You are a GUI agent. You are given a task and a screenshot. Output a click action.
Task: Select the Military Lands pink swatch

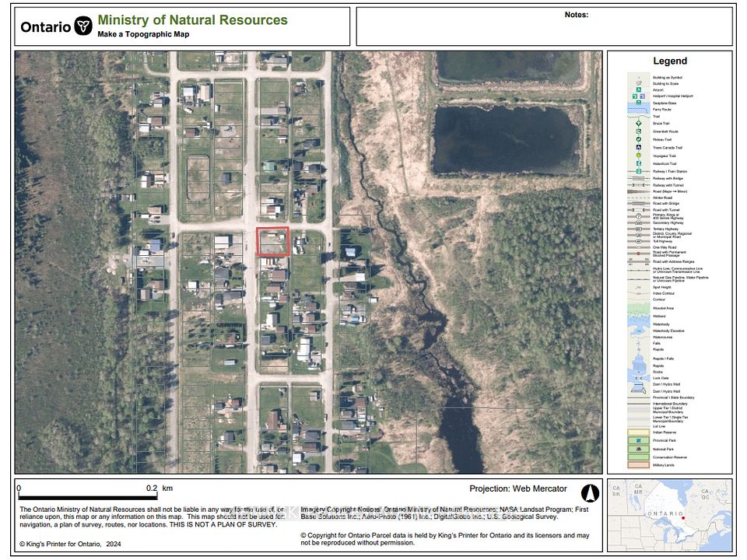pos(639,465)
